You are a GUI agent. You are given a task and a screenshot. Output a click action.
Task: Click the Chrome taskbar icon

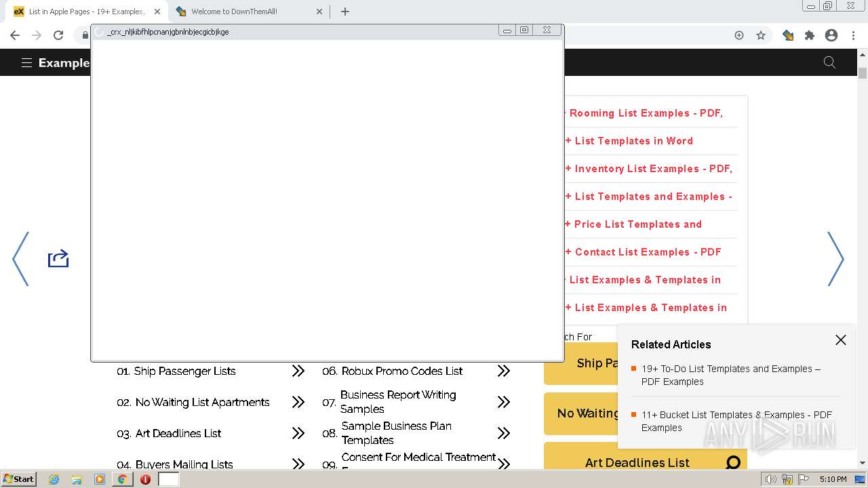tap(122, 479)
